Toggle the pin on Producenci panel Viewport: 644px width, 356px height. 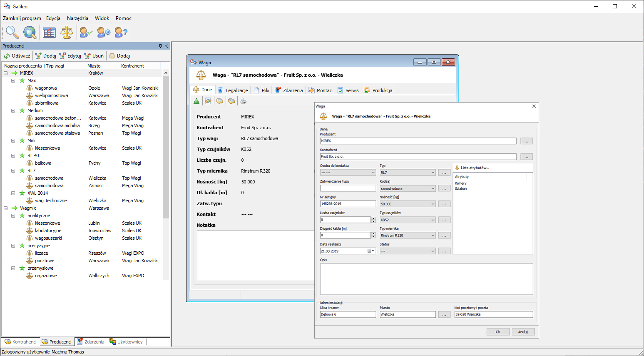click(x=160, y=46)
